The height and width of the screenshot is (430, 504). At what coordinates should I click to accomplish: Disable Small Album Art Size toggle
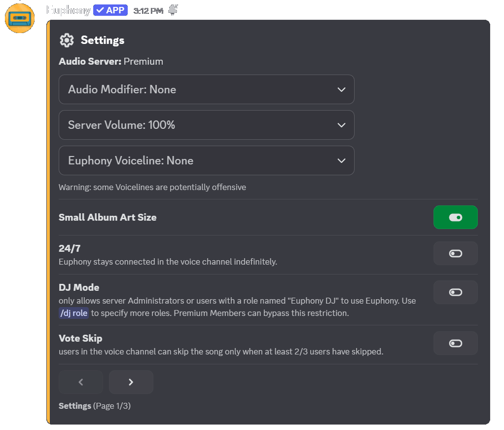tap(456, 217)
